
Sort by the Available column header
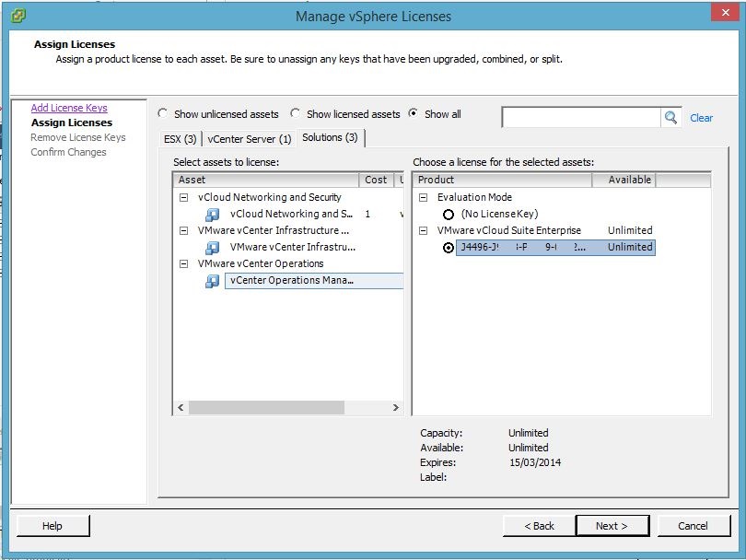coord(624,180)
